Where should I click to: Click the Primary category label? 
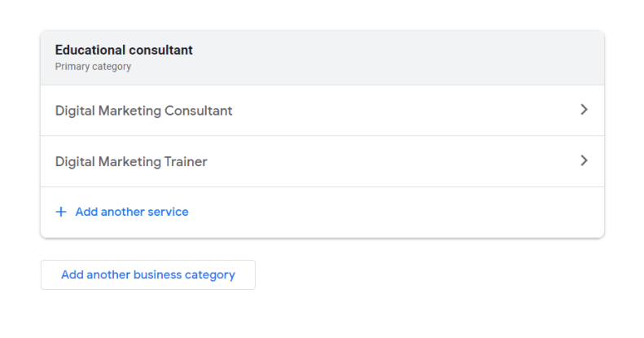click(x=93, y=67)
